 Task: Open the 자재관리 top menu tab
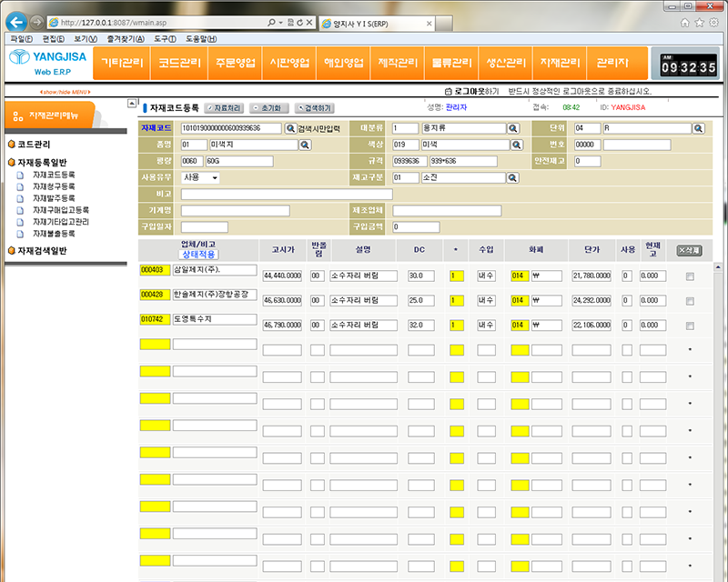[561, 63]
